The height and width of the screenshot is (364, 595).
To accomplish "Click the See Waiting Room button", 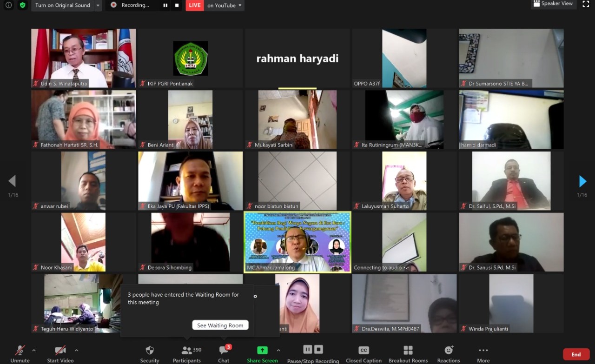I will tap(220, 325).
